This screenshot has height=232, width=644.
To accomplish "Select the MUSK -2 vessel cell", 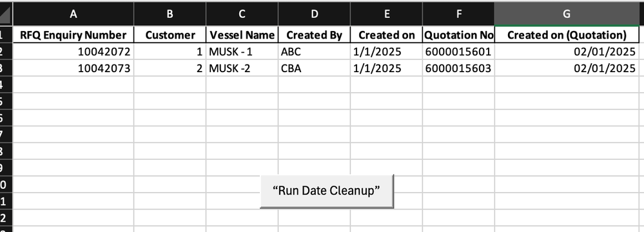I will (x=242, y=68).
